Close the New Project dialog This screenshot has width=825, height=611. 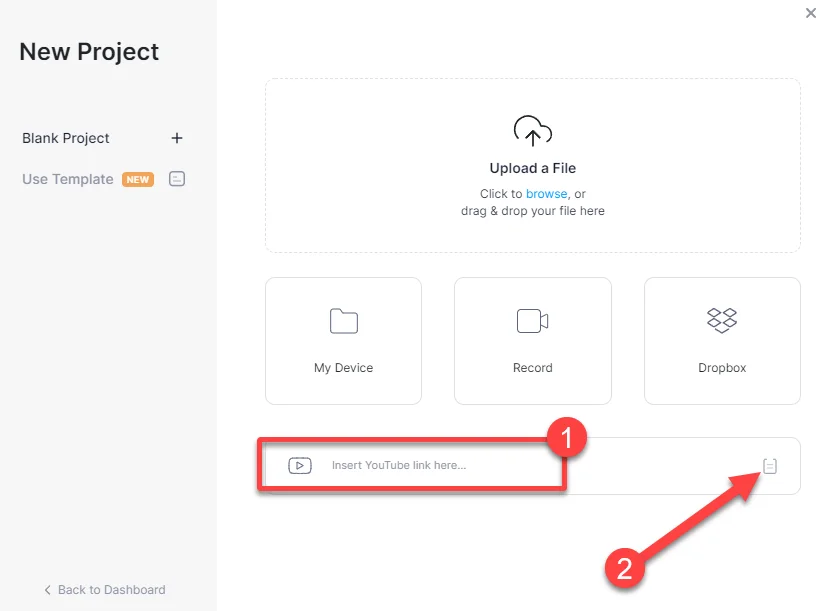tap(810, 13)
